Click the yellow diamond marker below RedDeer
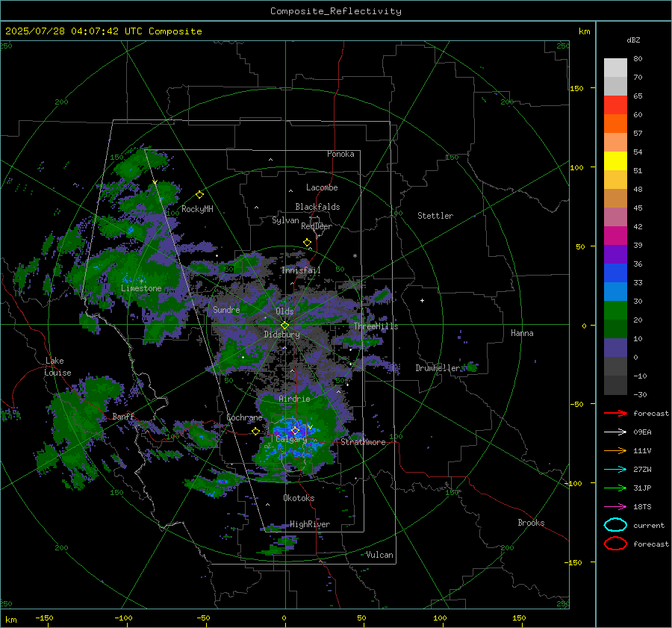 (307, 243)
